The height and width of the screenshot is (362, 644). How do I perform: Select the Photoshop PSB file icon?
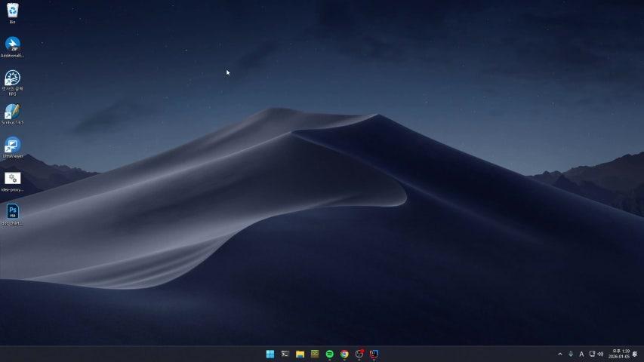(x=13, y=215)
